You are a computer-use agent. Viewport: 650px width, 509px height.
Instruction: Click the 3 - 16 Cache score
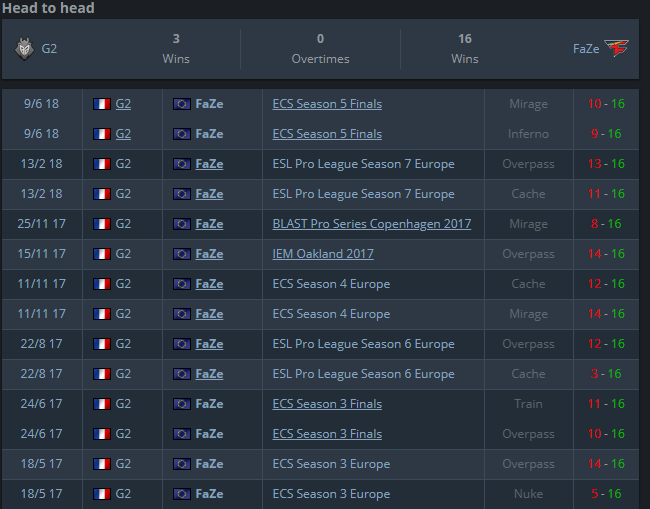606,374
